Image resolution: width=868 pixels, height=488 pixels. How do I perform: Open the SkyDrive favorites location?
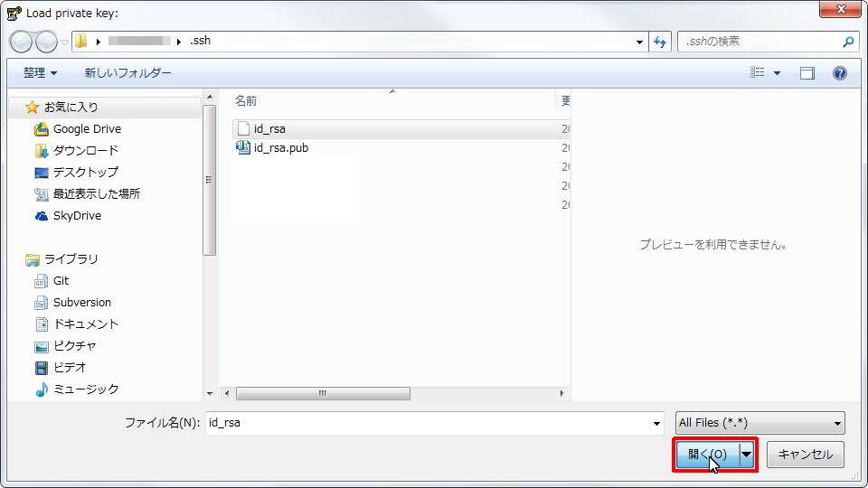point(77,216)
